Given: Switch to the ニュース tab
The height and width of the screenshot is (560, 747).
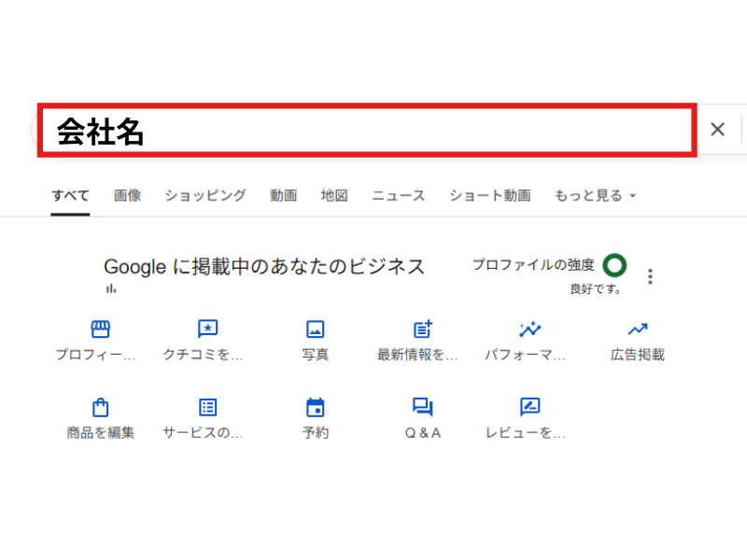Looking at the screenshot, I should (399, 195).
